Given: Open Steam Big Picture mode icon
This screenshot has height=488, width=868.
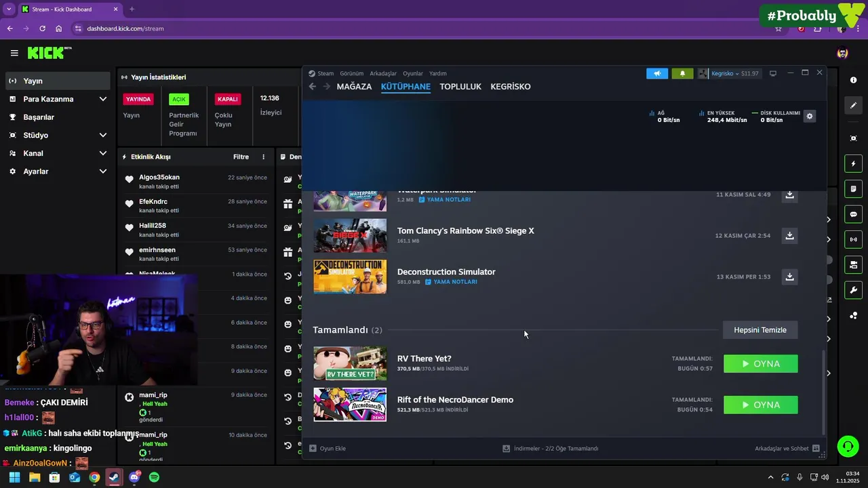Looking at the screenshot, I should [773, 73].
